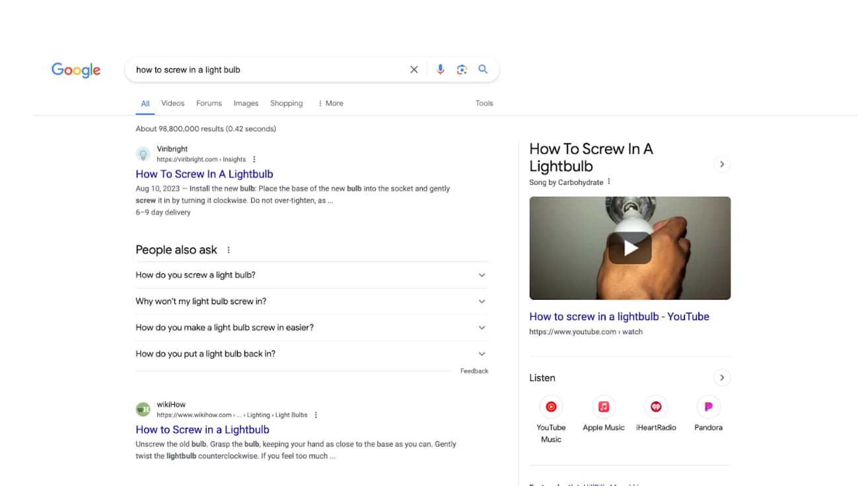The image size is (868, 503).
Task: Expand 'Why won't my light bulb screw in?'
Action: pyautogui.click(x=312, y=302)
